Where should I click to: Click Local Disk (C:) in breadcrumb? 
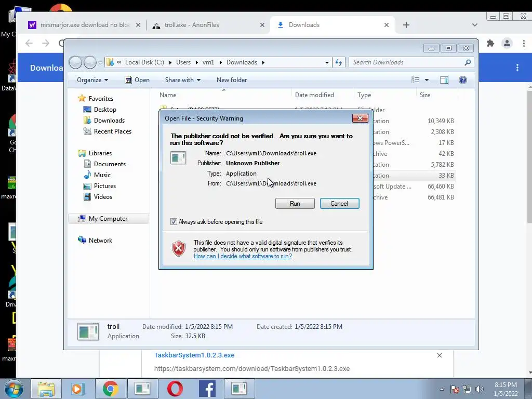pos(144,62)
